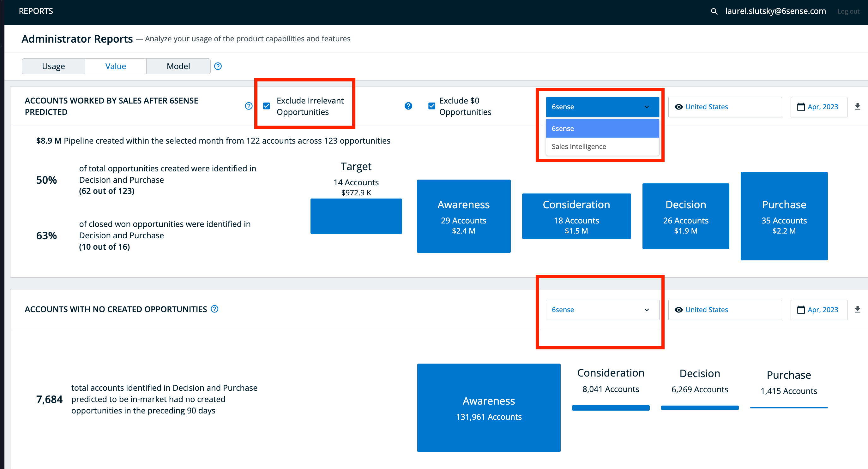868x469 pixels.
Task: Click the Decision block with 26 Accounts
Action: point(686,216)
